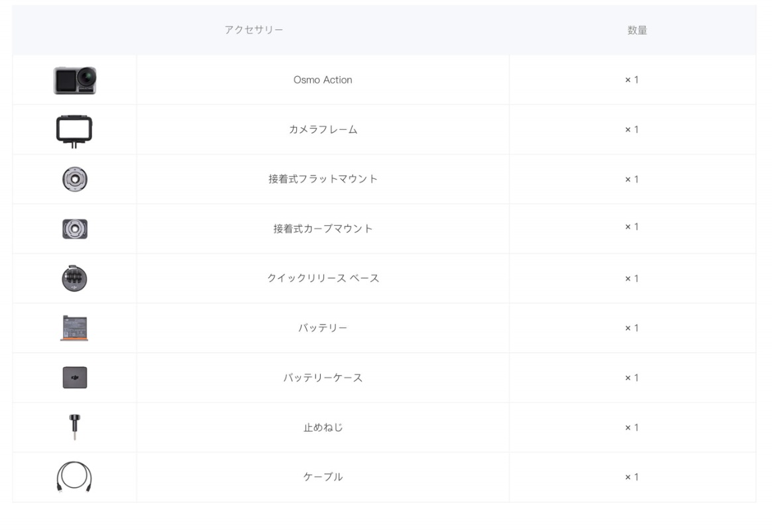The width and height of the screenshot is (772, 532).
Task: Click the quick-release base image
Action: [x=74, y=278]
